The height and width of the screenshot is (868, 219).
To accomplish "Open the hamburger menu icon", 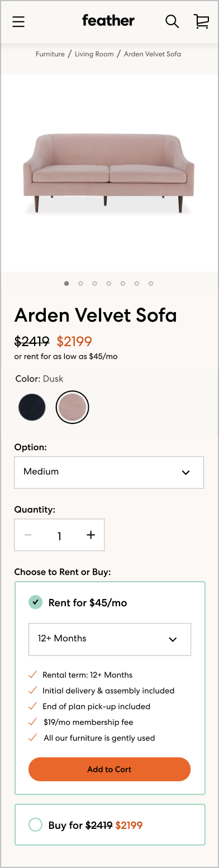I will click(x=18, y=22).
